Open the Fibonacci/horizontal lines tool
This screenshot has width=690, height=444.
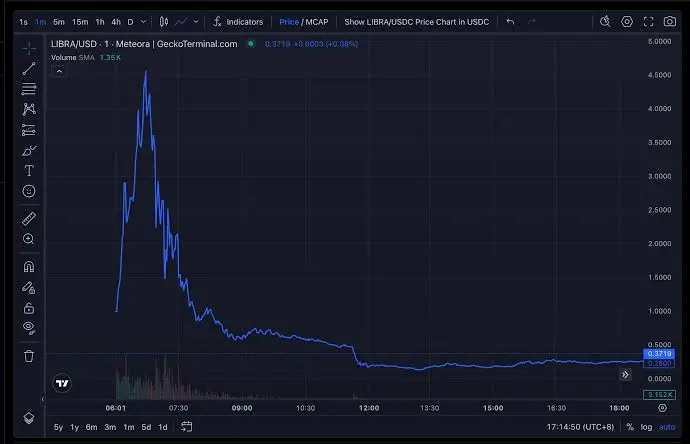click(x=29, y=89)
